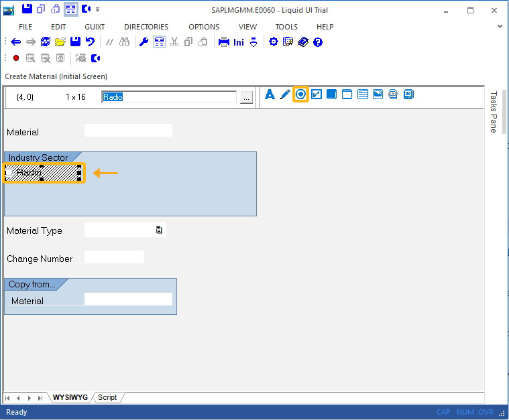
Task: Click the download arrow icon beside Ini
Action: (253, 42)
